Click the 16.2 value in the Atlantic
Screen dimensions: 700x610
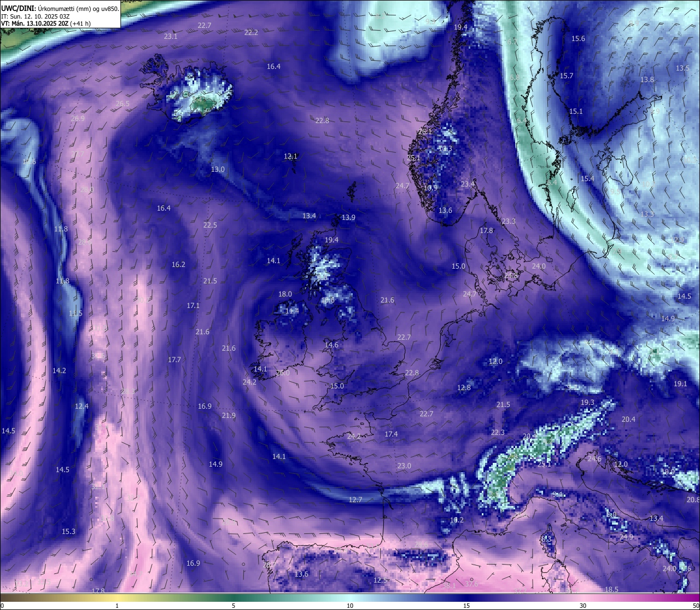pyautogui.click(x=178, y=264)
